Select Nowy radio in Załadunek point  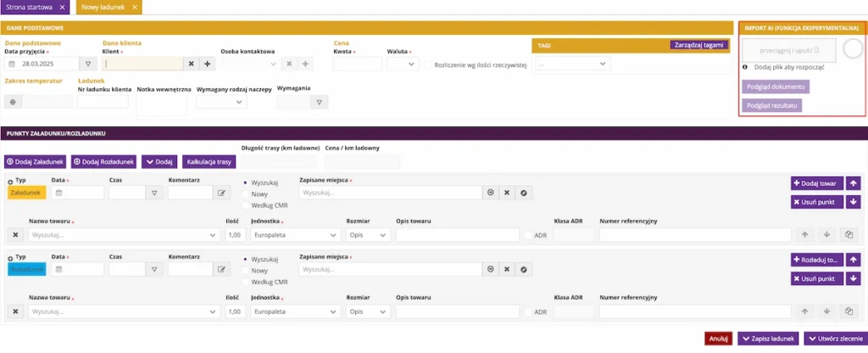(x=246, y=194)
